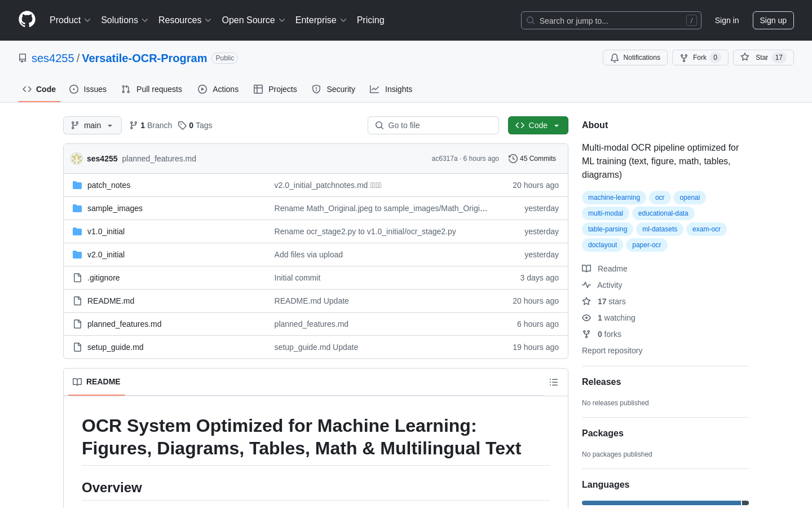Expand the Open Source menu
Screen dimensions: 812x508
[x=253, y=20]
